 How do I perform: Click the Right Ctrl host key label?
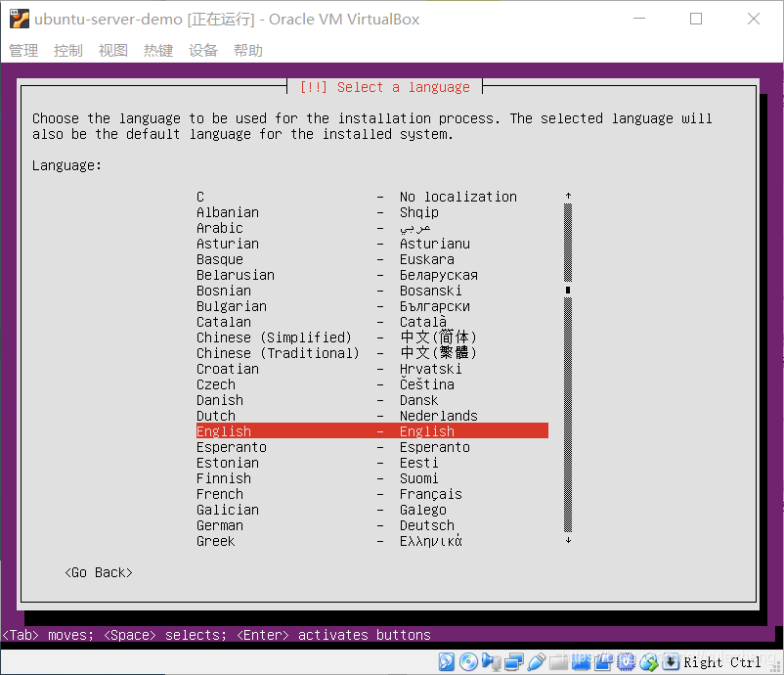click(722, 662)
